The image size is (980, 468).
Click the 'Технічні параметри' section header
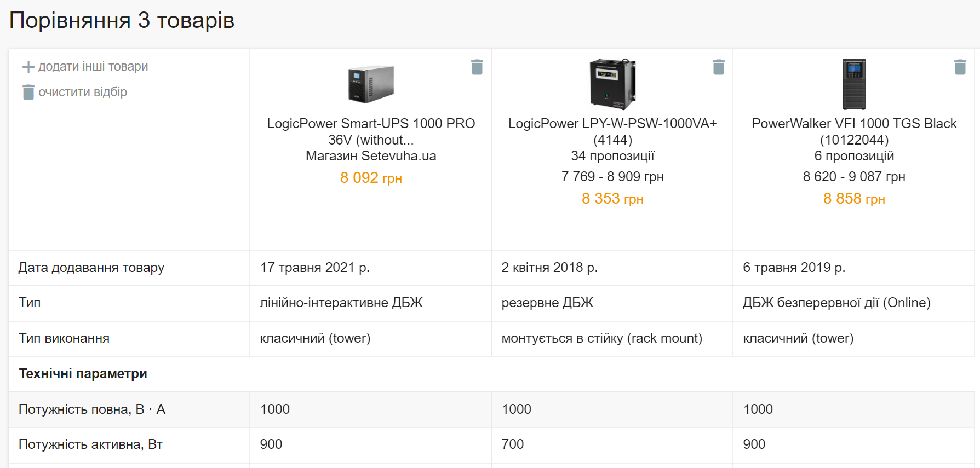click(83, 374)
